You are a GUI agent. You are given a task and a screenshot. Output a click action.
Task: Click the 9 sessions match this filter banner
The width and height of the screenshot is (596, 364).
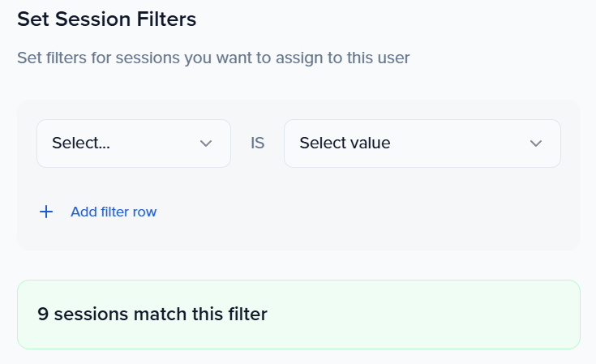[298, 314]
